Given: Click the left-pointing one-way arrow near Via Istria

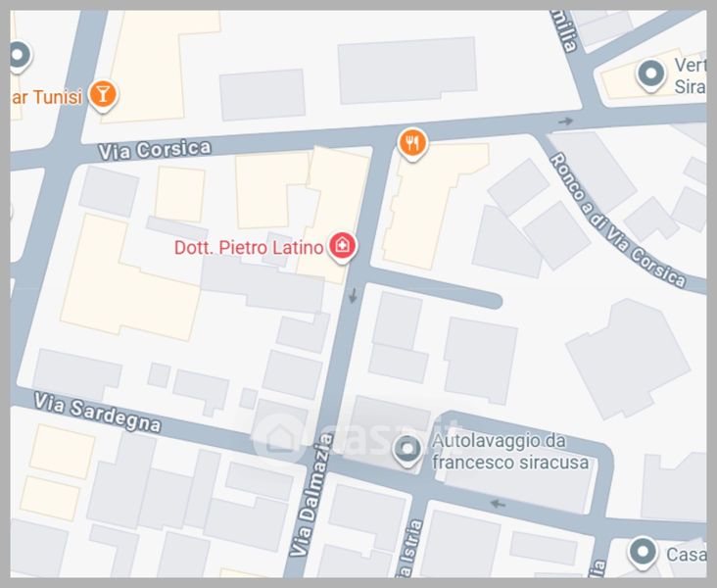Looking at the screenshot, I should 498,505.
